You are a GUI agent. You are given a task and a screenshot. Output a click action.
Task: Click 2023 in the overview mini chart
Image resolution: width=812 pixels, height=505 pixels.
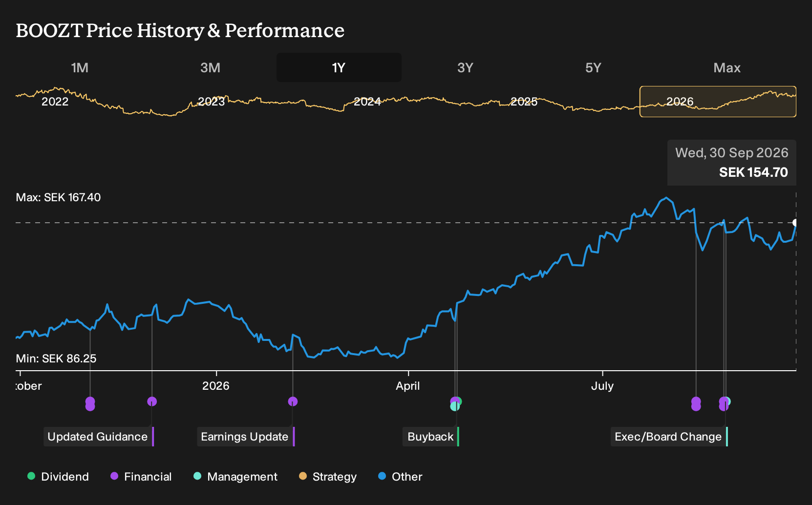click(211, 102)
